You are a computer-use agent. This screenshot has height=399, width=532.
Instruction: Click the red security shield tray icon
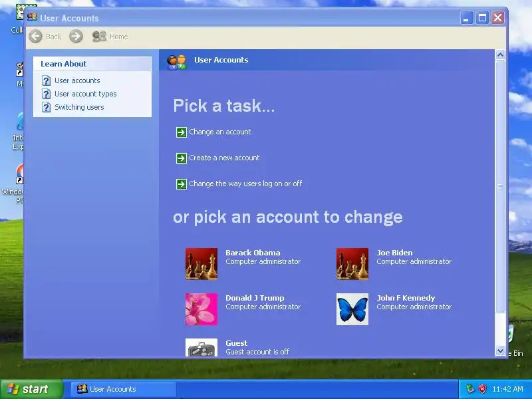point(482,389)
